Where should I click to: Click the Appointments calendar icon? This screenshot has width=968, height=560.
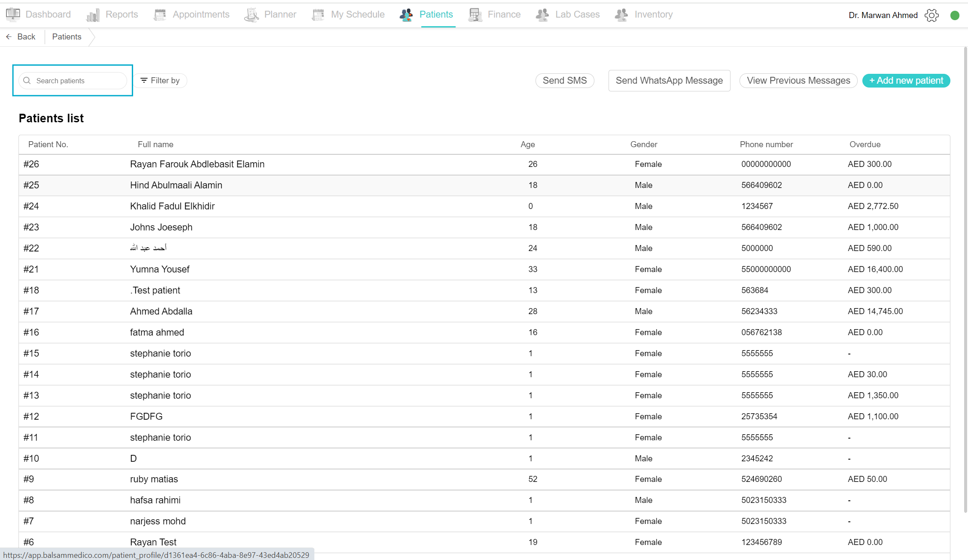pyautogui.click(x=160, y=15)
